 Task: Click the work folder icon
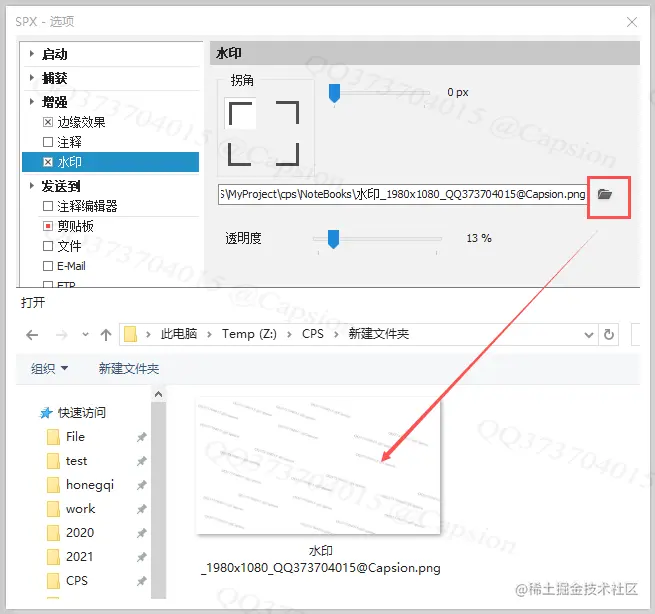(53, 509)
